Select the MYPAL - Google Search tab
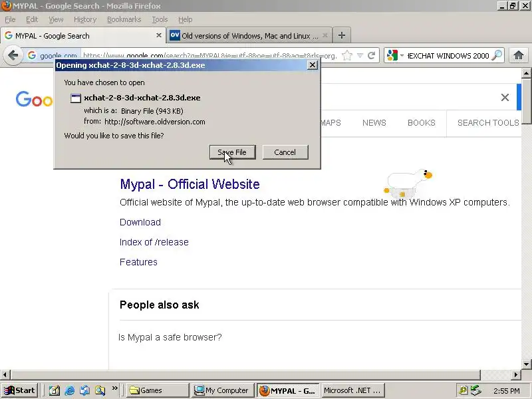 point(83,35)
